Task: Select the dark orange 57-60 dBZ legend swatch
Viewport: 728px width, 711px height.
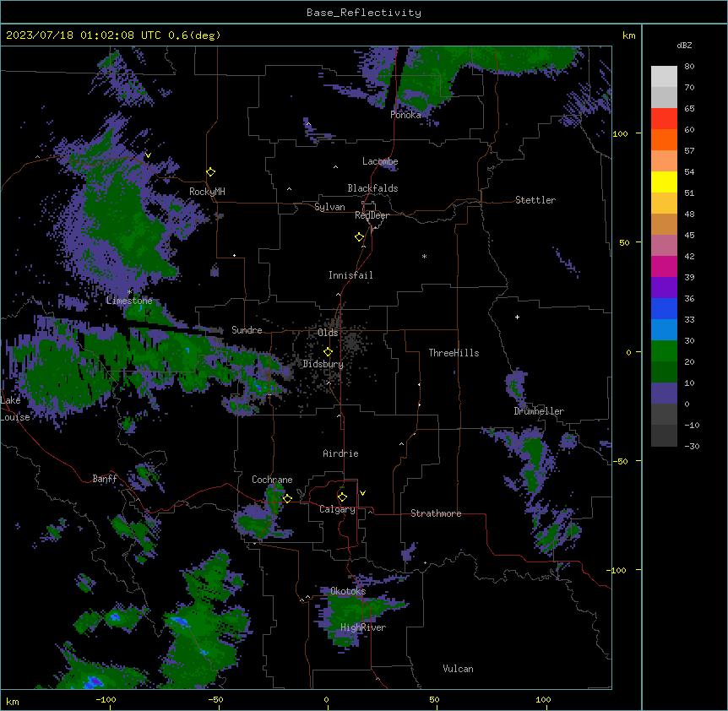Action: (664, 139)
